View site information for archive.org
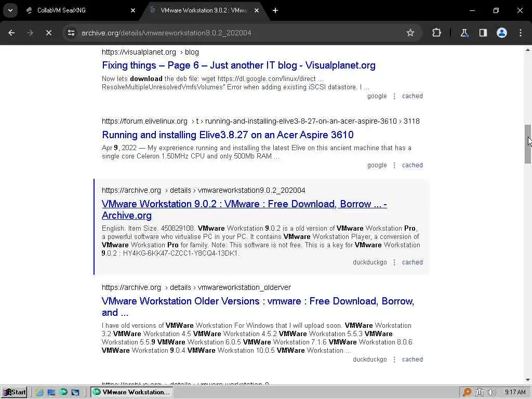 click(71, 33)
